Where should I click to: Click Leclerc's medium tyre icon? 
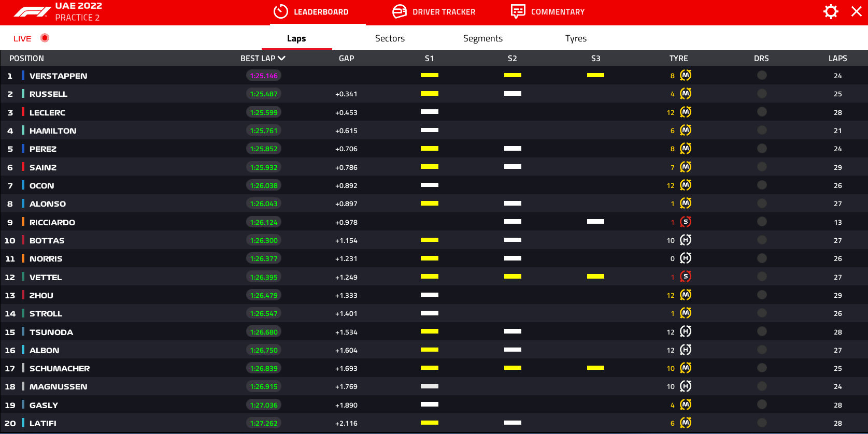point(686,112)
